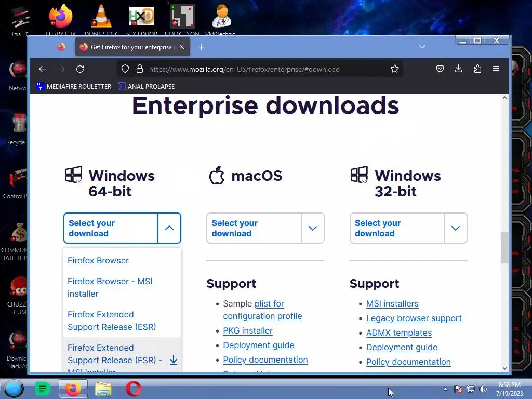Select the Network desktop icon
The width and height of the screenshot is (532, 399).
tap(18, 76)
